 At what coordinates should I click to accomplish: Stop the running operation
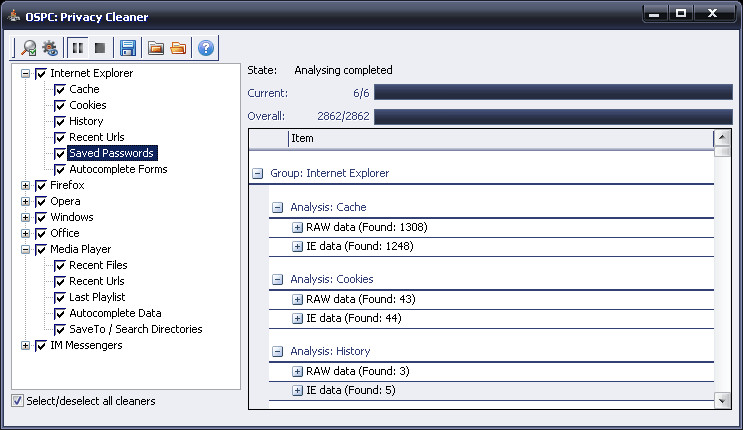(100, 48)
